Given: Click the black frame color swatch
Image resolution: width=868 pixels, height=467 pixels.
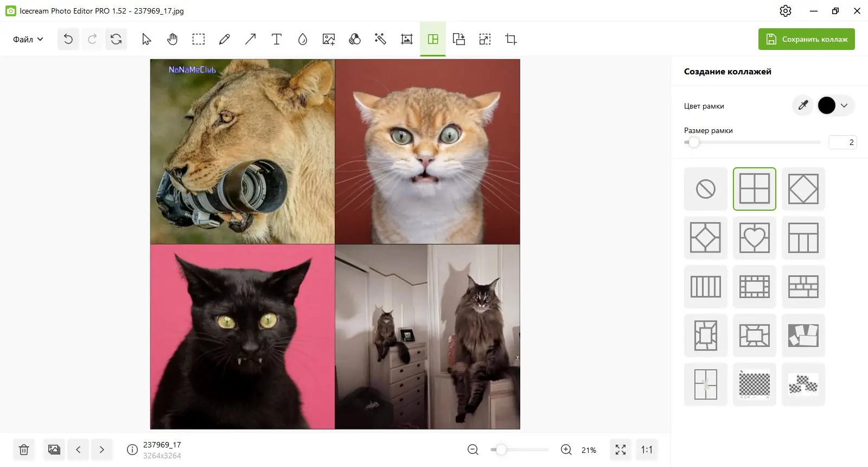Looking at the screenshot, I should 827,105.
